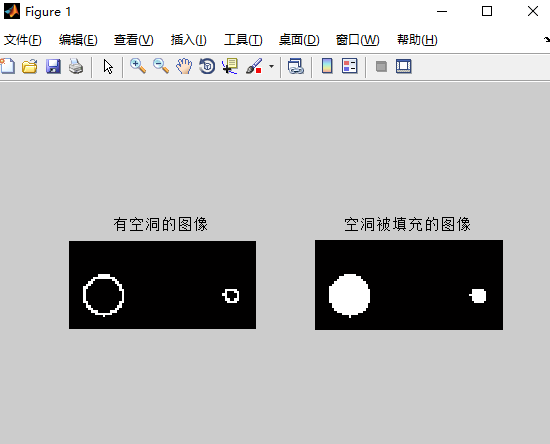The image size is (550, 444).
Task: Save the figure with floppy disk icon
Action: point(53,66)
